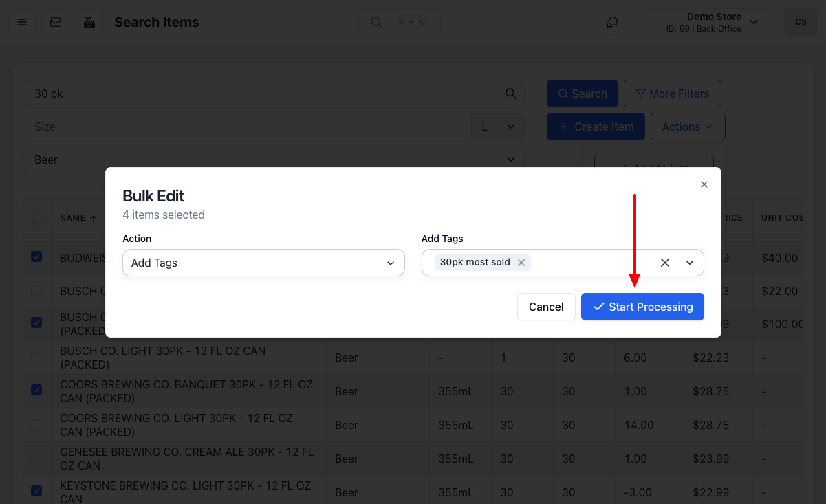826x504 pixels.
Task: Clear all tags with the X icon
Action: point(665,263)
